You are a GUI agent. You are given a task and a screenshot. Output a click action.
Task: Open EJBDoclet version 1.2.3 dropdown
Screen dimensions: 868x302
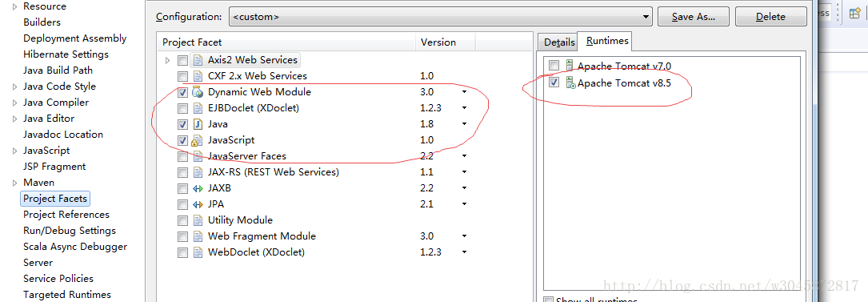click(465, 108)
